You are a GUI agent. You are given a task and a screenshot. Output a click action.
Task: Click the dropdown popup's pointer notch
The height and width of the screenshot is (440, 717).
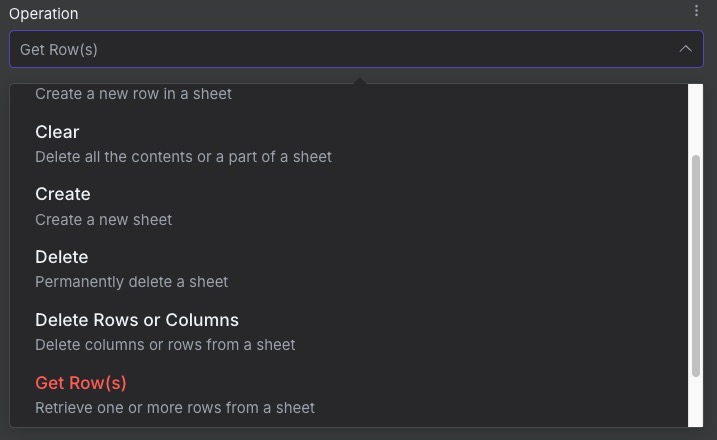tap(358, 78)
